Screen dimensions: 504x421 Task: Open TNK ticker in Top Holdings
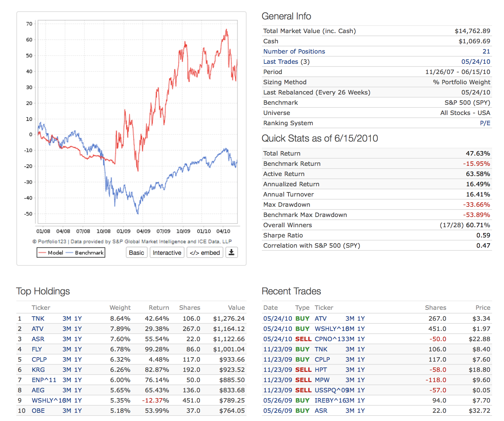tap(38, 319)
